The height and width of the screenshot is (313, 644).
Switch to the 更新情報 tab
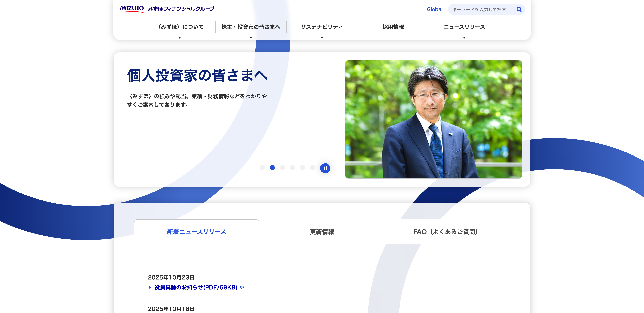[322, 232]
